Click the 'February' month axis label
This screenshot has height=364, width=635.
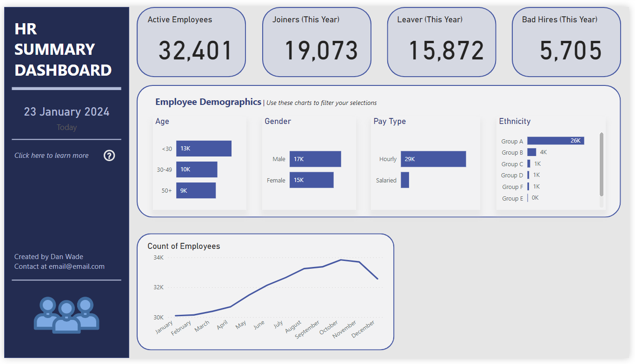pyautogui.click(x=181, y=328)
